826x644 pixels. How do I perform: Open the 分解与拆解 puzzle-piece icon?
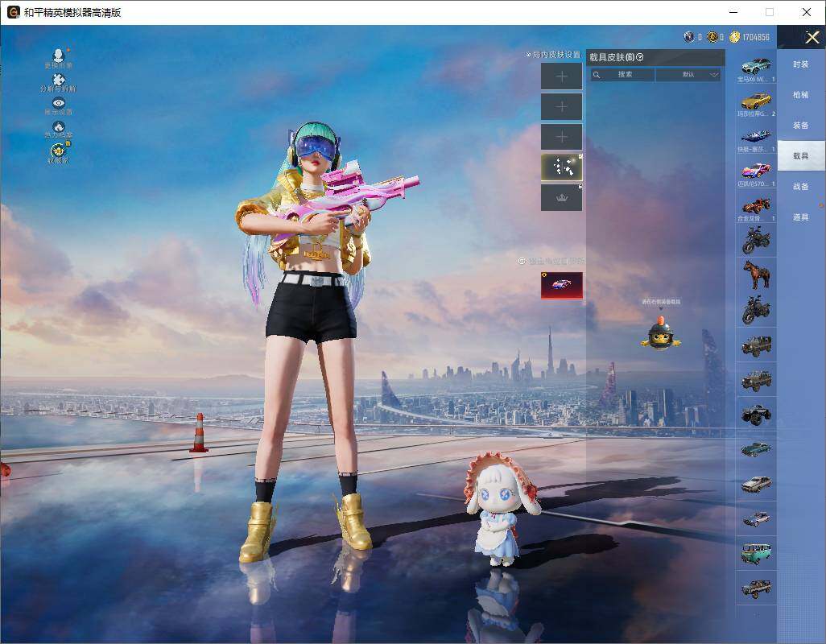point(59,83)
